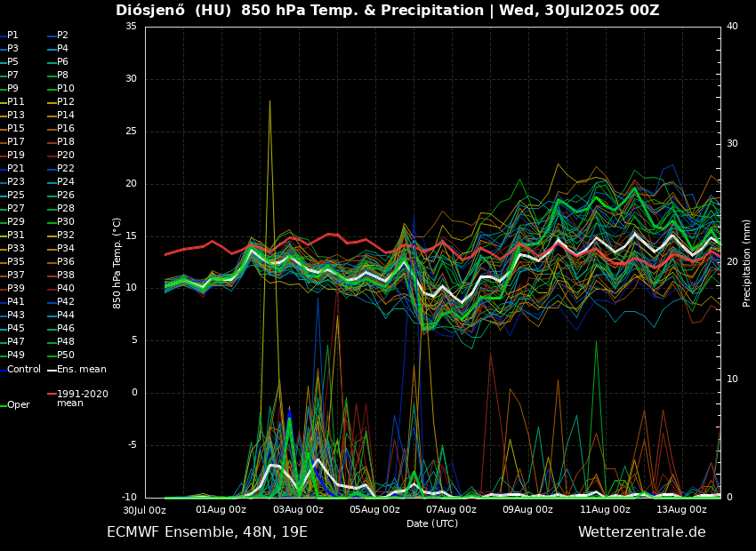Click the ECMWF Ensemble, 48N, 19E caption
Image resolution: width=756 pixels, height=551 pixels.
(x=206, y=532)
